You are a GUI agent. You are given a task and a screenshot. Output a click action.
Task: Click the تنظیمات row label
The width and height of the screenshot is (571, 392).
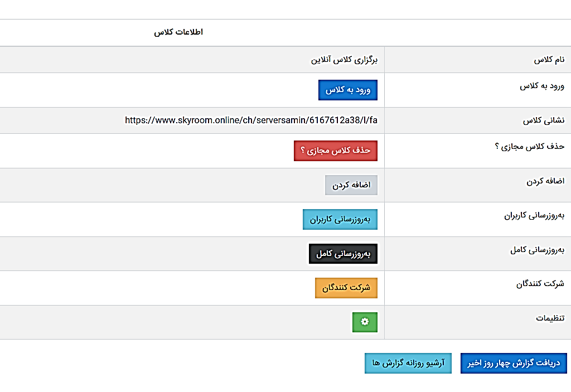point(550,318)
